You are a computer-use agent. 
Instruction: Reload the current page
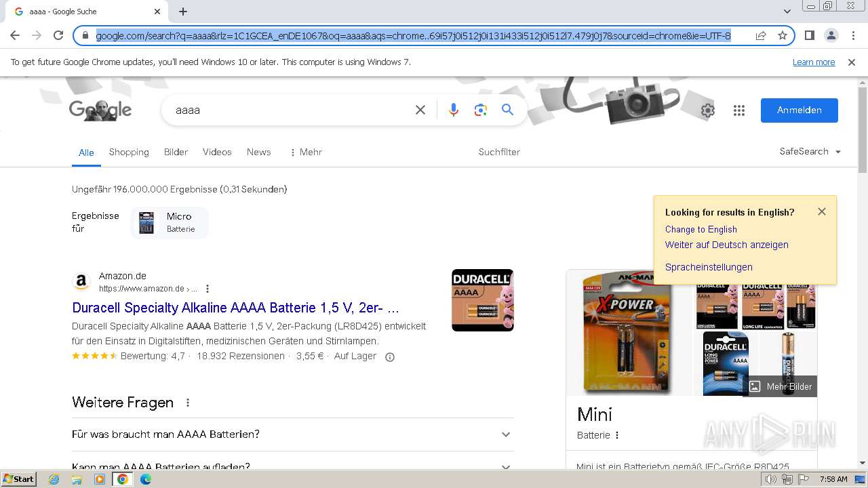coord(58,35)
